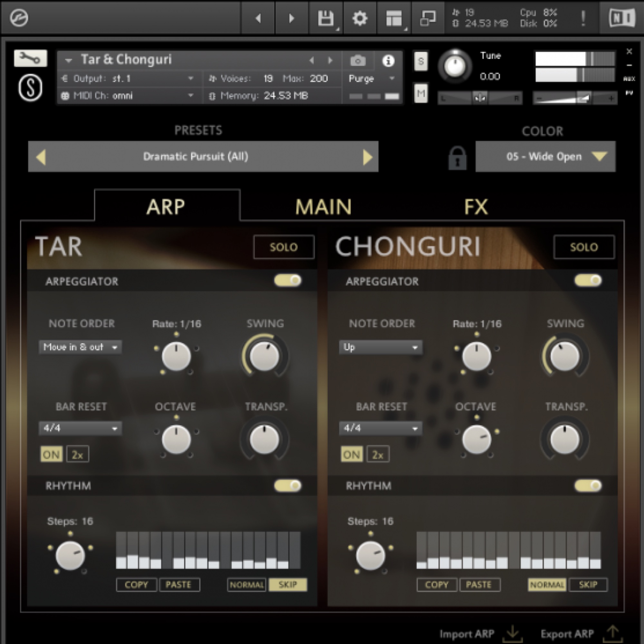
Task: Click the TAR Steps knob
Action: [x=70, y=556]
